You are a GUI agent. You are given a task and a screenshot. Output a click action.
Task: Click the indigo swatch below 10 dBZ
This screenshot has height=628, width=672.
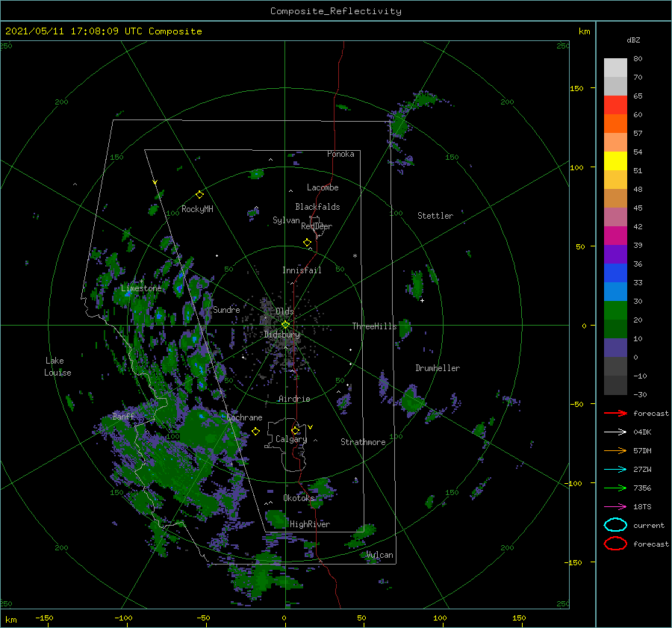coord(615,347)
